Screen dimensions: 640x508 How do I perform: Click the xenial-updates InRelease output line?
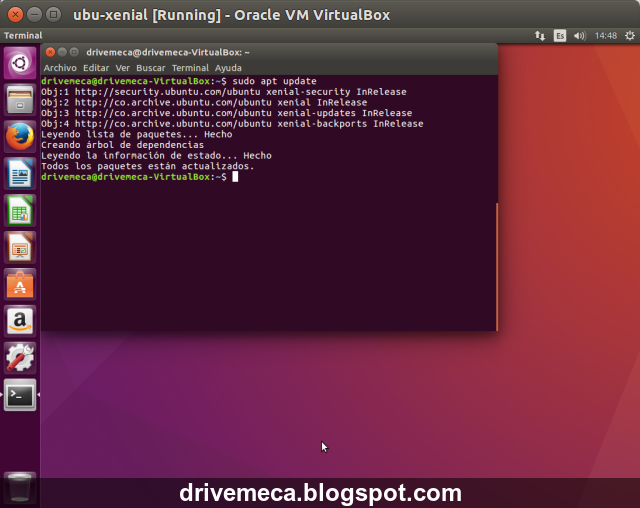tap(227, 113)
